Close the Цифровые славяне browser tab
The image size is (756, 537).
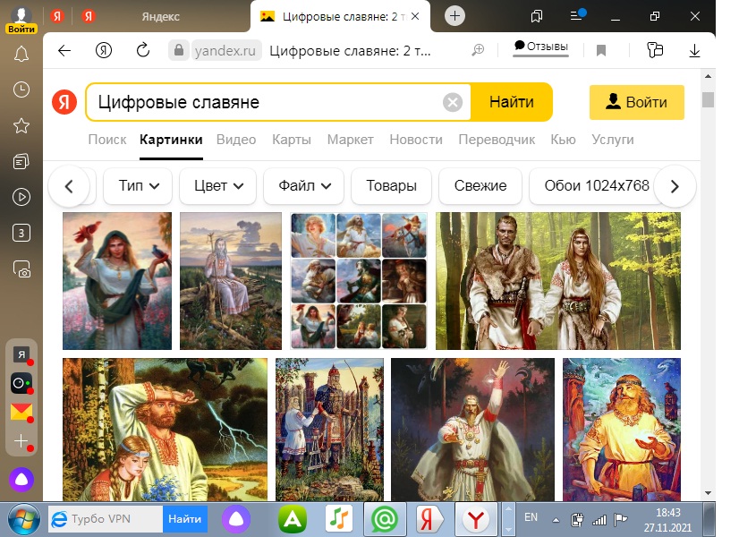point(415,16)
